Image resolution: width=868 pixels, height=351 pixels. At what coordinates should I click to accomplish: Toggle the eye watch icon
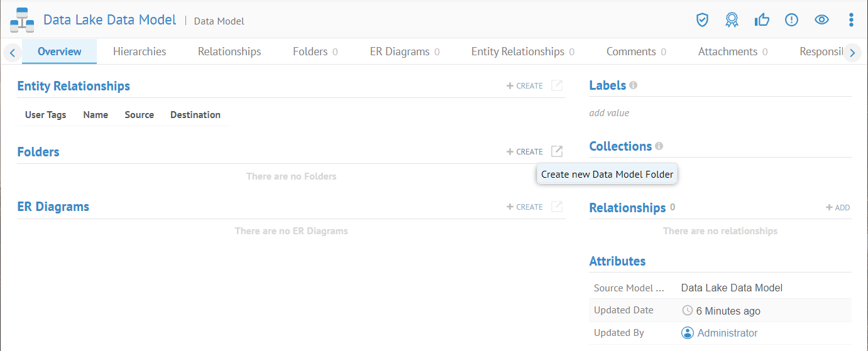(821, 20)
